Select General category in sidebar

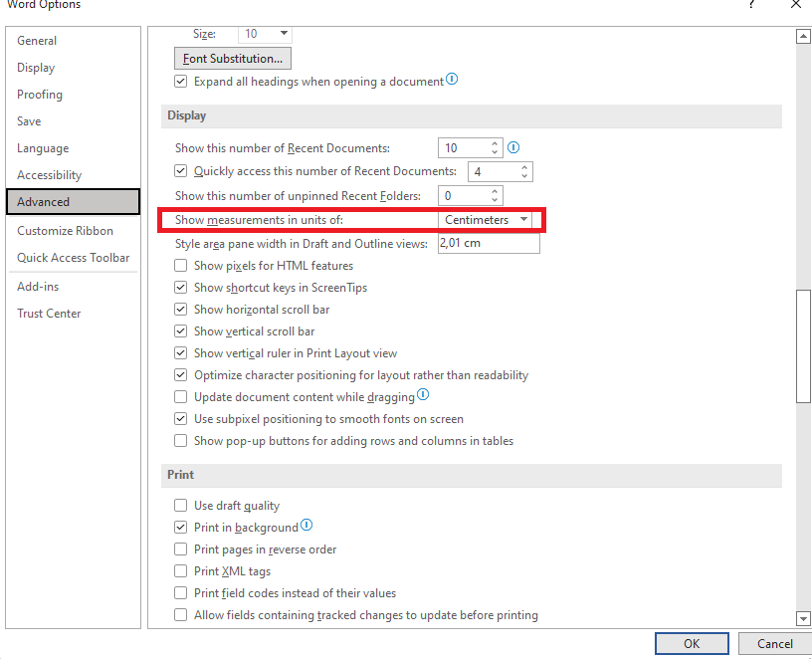coord(73,41)
